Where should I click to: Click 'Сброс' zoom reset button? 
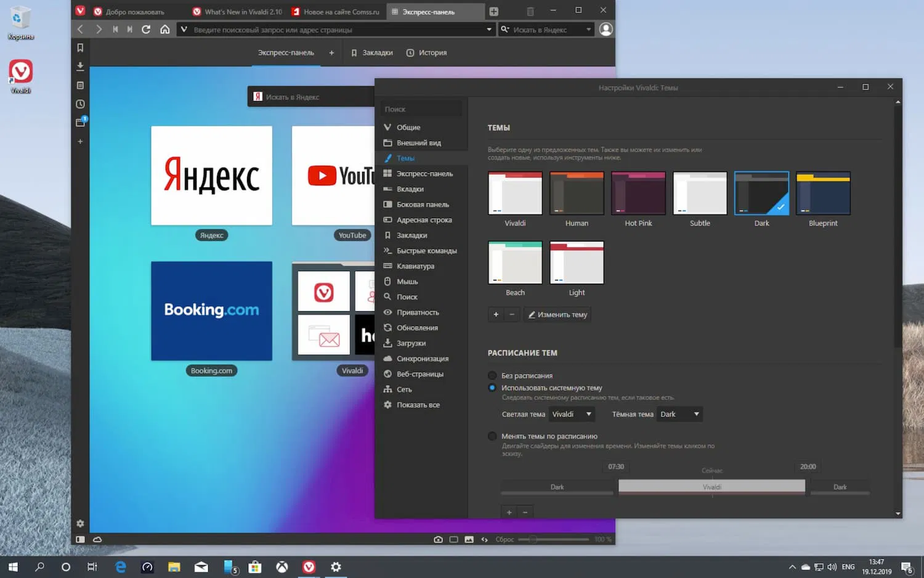pyautogui.click(x=505, y=539)
